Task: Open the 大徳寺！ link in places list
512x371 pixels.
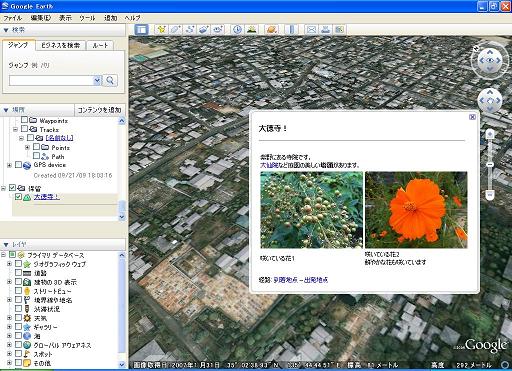Action: (47, 197)
